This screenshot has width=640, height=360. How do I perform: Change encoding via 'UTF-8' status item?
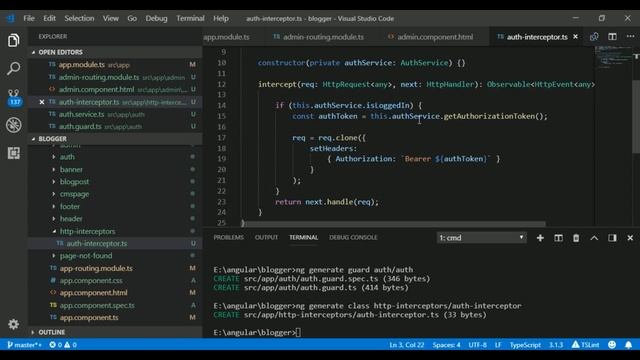(477, 345)
